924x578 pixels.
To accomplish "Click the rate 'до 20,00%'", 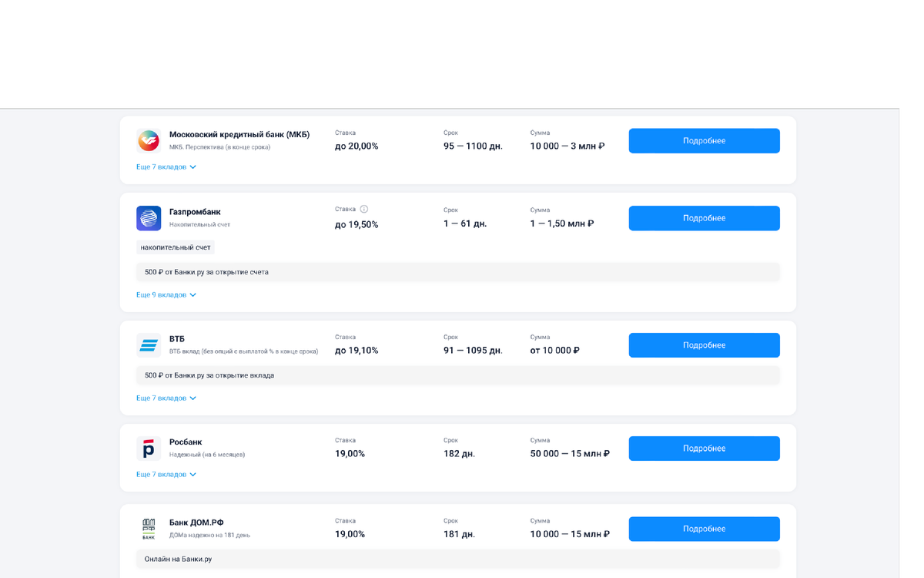I will pyautogui.click(x=357, y=146).
